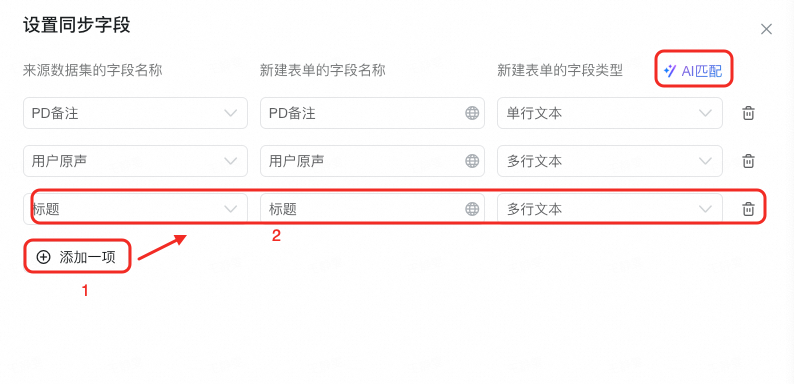Change 用户原声 row's 多行文本 type dropdown

tap(610, 161)
